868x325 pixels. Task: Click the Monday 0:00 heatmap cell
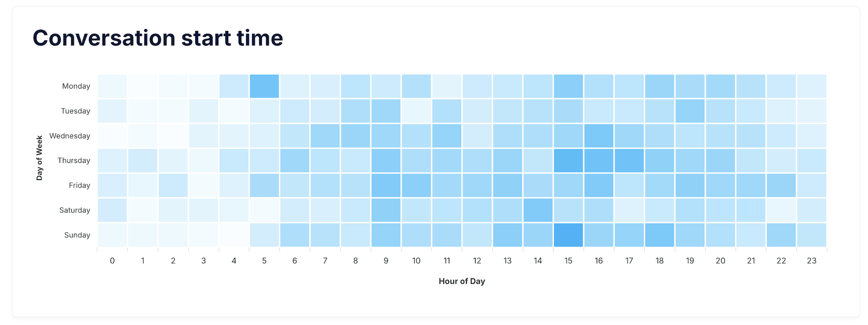click(x=112, y=86)
